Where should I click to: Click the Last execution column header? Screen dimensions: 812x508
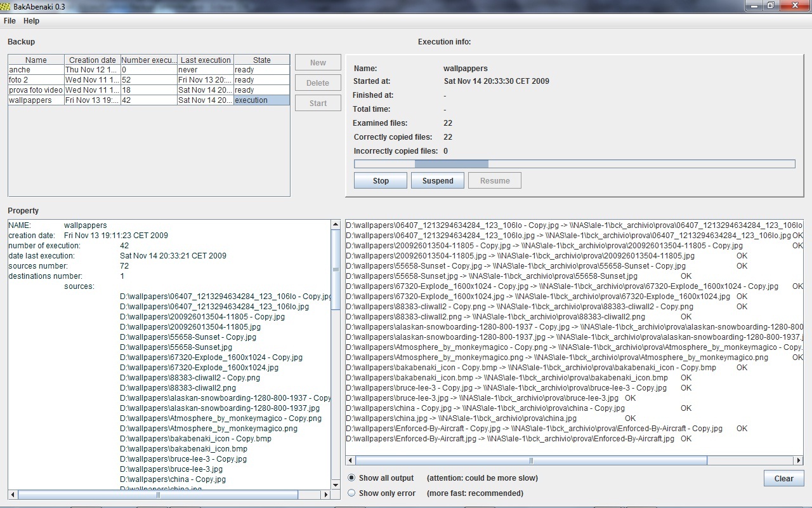(x=206, y=60)
